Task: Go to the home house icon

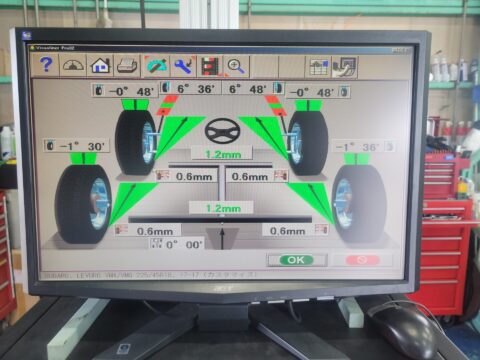Action: click(100, 66)
